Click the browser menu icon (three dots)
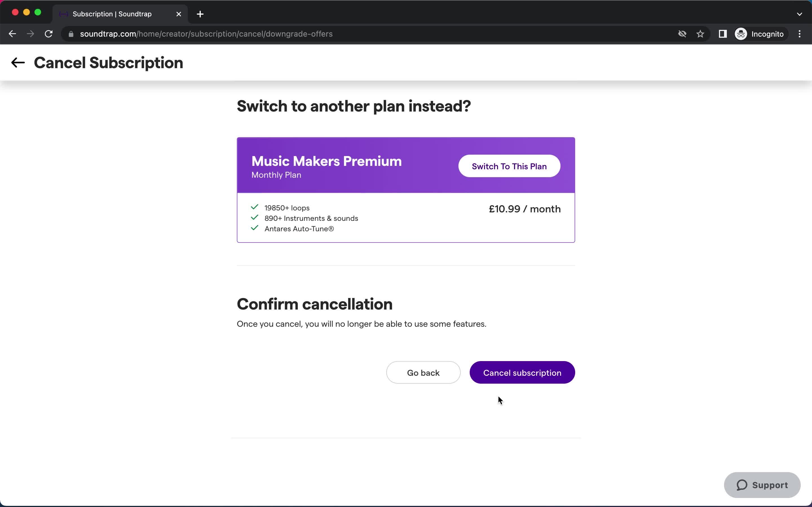Viewport: 812px width, 507px height. click(x=801, y=33)
